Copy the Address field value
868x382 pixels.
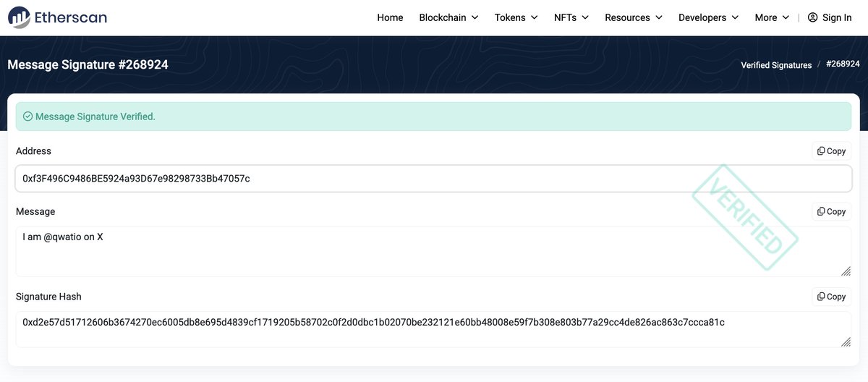(831, 151)
